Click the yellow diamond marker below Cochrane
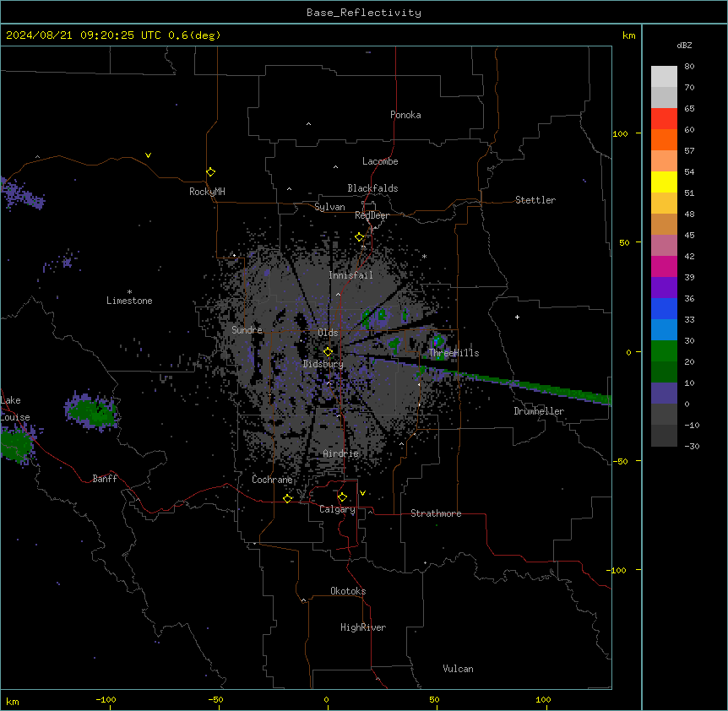The image size is (728, 711). (x=287, y=498)
